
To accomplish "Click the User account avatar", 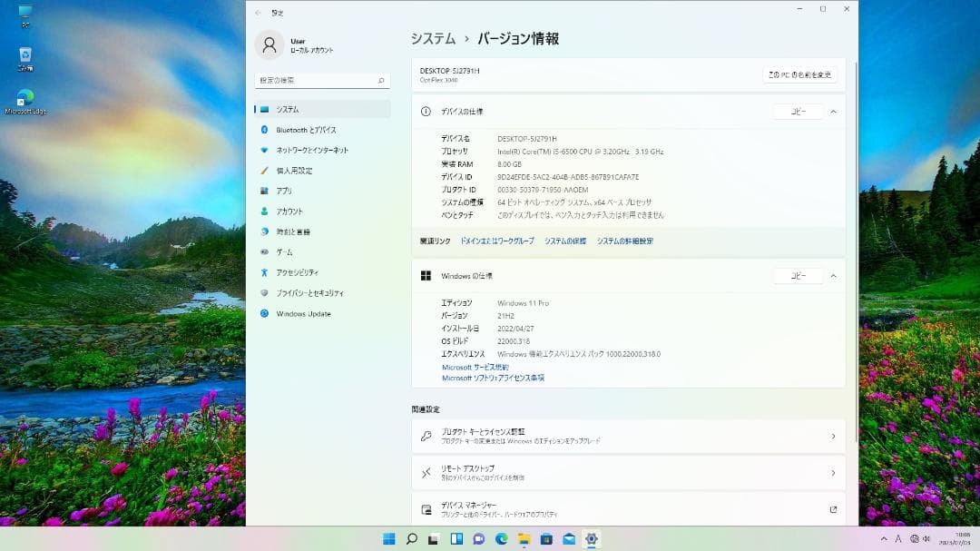I will click(269, 44).
